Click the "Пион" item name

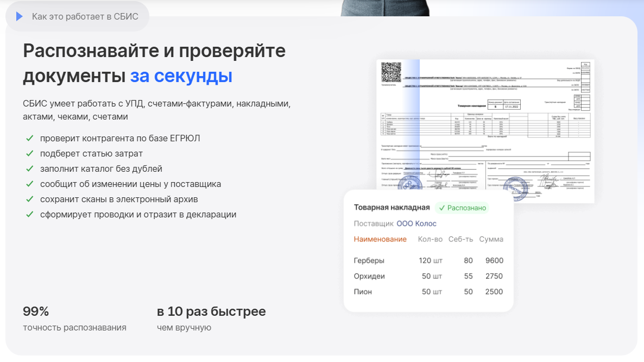click(363, 292)
